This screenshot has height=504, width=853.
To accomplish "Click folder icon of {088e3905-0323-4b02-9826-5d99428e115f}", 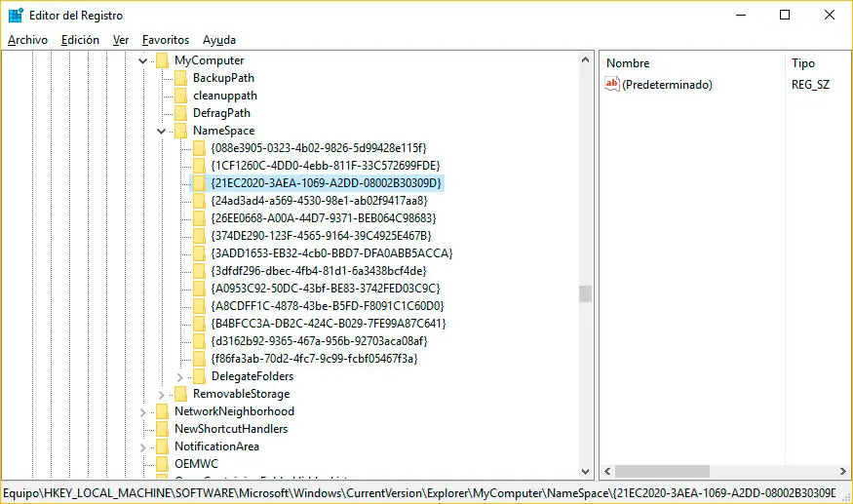I will [x=199, y=148].
